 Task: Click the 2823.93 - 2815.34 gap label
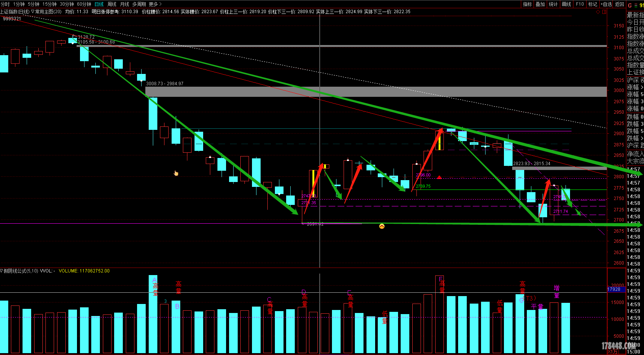tap(532, 164)
